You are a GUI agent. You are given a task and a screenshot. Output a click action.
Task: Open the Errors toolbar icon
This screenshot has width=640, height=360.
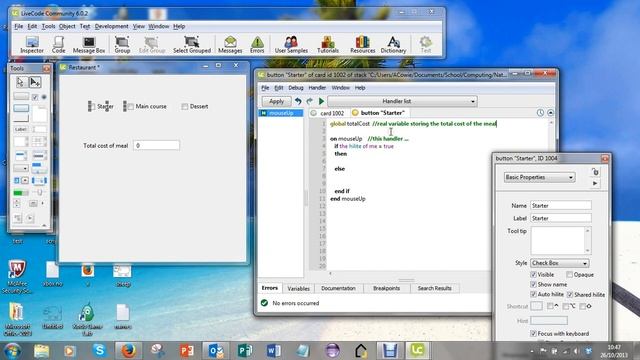pyautogui.click(x=257, y=44)
